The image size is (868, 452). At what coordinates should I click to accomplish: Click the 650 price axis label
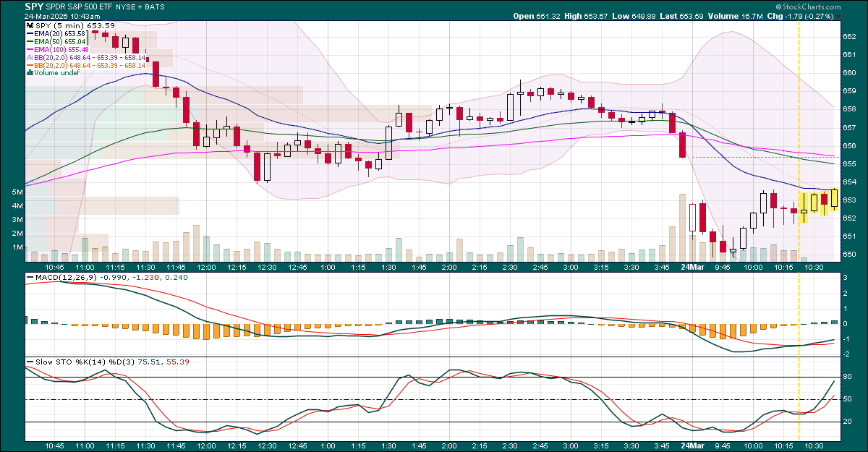pyautogui.click(x=850, y=255)
